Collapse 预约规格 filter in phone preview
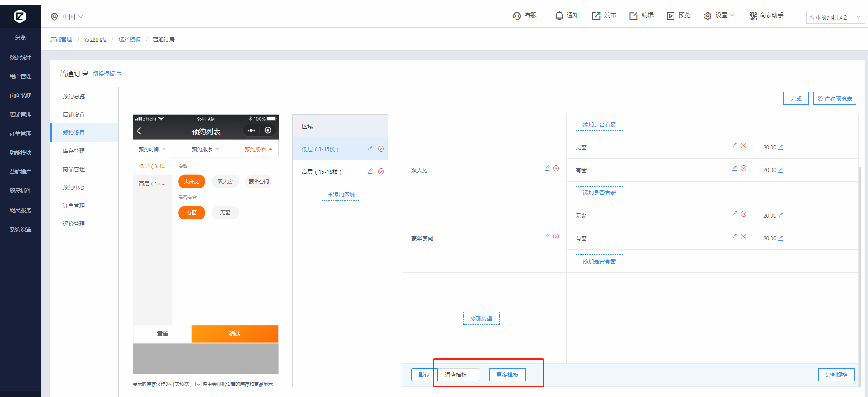868x397 pixels. [259, 149]
